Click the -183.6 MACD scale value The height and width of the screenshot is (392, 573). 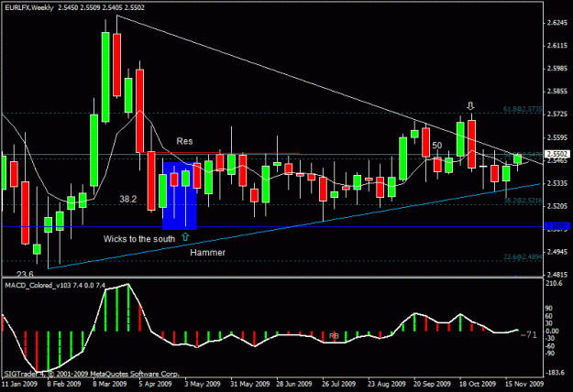coord(555,372)
